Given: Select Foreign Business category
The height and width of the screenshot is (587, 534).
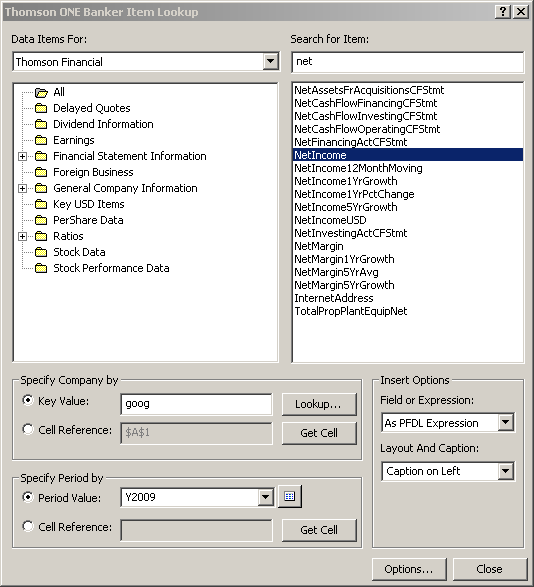Looking at the screenshot, I should pyautogui.click(x=93, y=172).
